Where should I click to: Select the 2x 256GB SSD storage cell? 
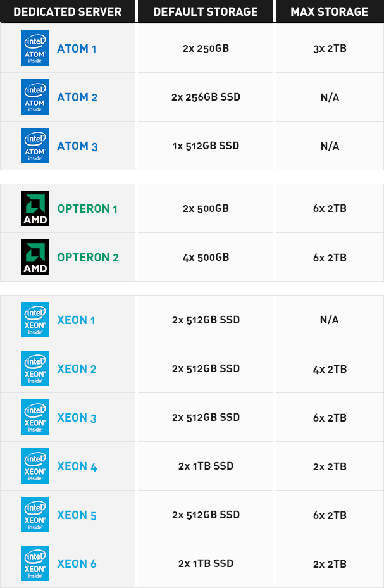[x=206, y=97]
